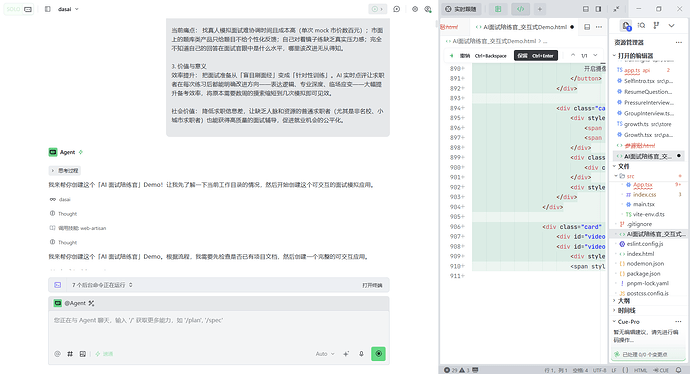
Task: Open the search icon in sidebar
Action: click(641, 26)
